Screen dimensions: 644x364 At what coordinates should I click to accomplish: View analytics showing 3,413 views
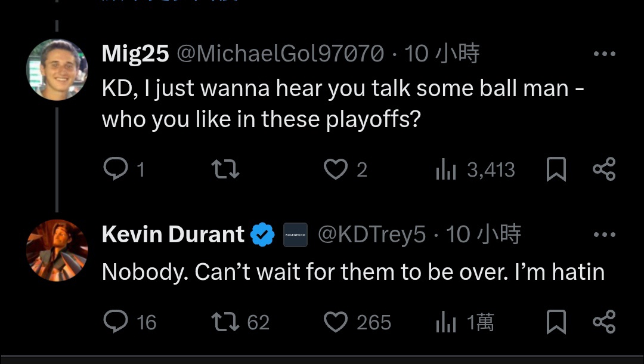pyautogui.click(x=475, y=169)
